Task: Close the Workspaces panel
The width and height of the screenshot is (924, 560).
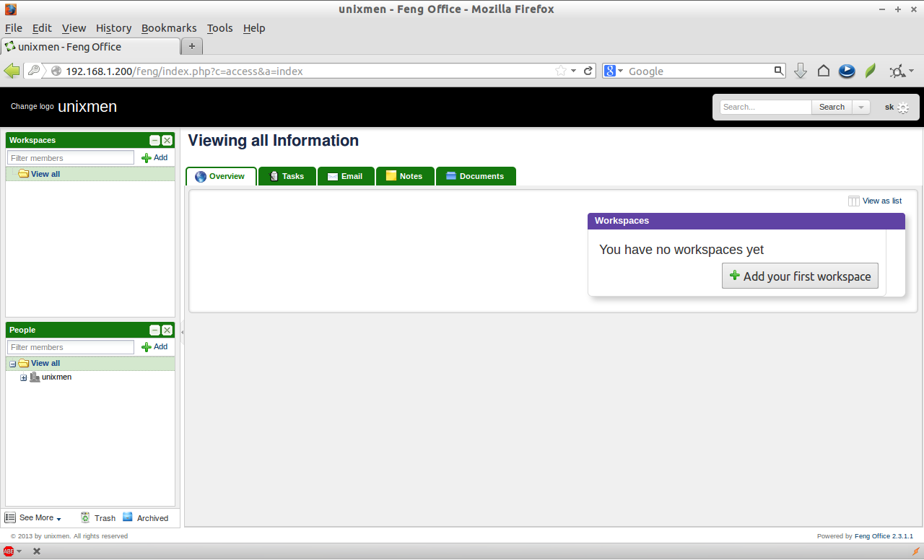Action: coord(167,140)
